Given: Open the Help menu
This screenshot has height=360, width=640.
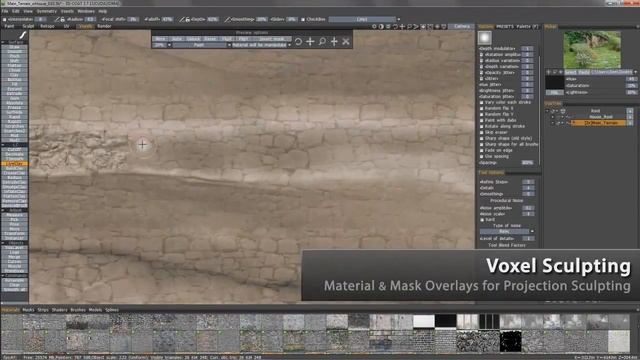Looking at the screenshot, I should point(103,11).
